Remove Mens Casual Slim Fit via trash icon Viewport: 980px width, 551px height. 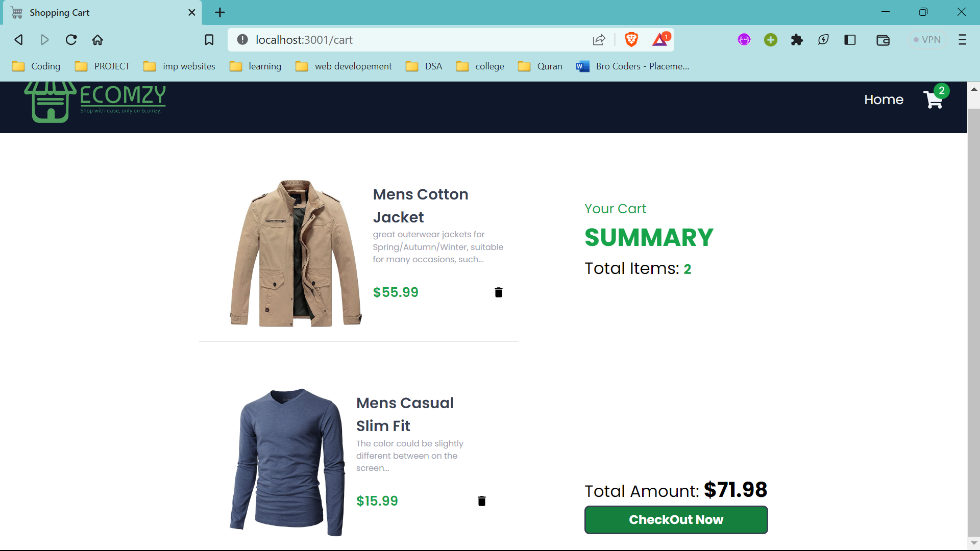point(481,500)
